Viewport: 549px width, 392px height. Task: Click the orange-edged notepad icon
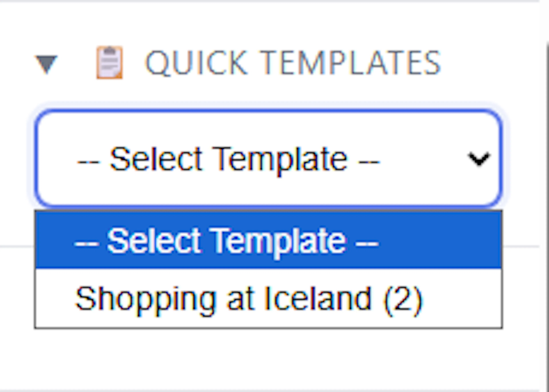tap(110, 63)
